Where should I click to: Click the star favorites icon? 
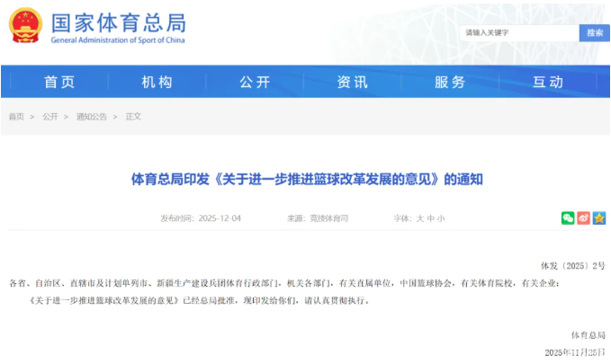599,218
